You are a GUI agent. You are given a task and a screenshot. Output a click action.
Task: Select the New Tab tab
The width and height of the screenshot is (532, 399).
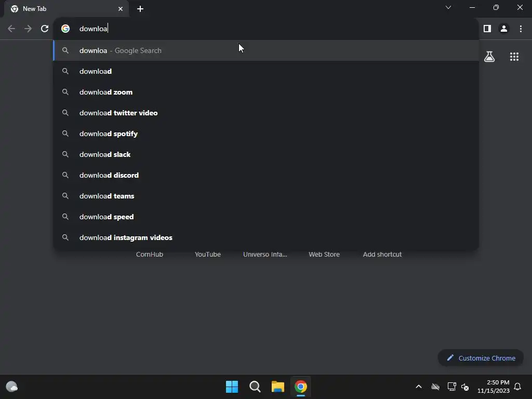click(x=66, y=9)
